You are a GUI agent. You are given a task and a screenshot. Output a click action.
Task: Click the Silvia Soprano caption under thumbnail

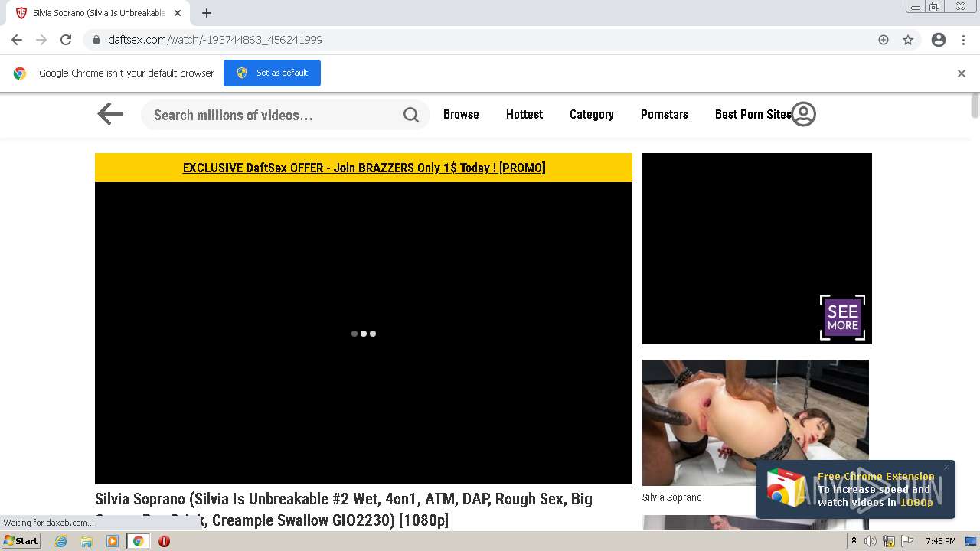tap(671, 497)
